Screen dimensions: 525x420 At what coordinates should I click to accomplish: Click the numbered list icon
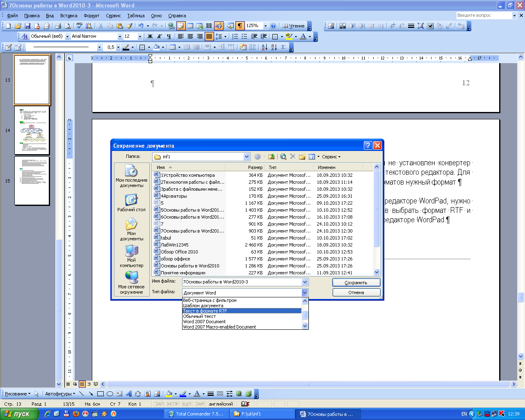point(235,37)
